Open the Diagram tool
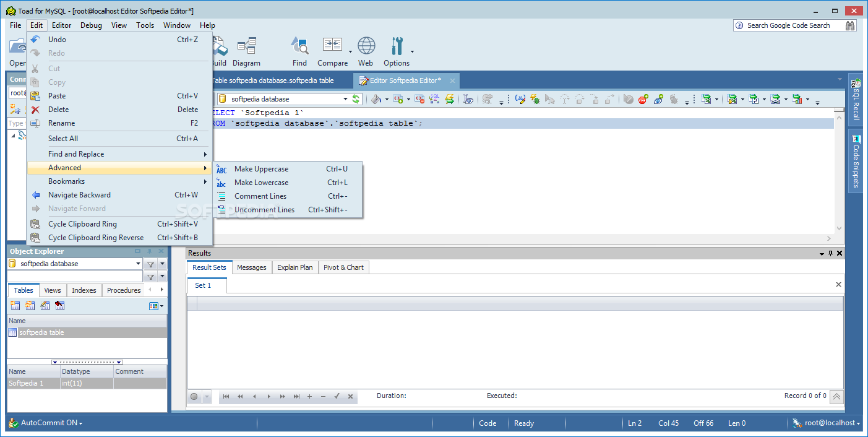The height and width of the screenshot is (437, 868). tap(246, 51)
